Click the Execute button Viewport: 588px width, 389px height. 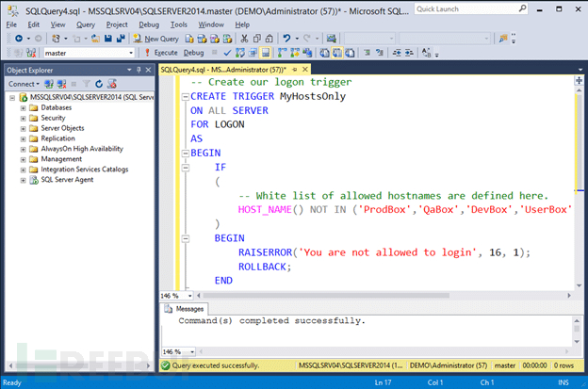pos(161,53)
